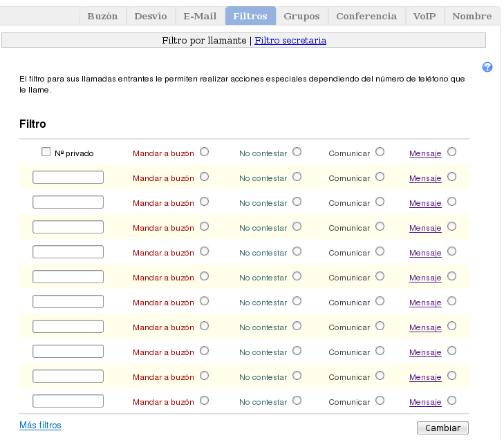
Task: Open the Mensaje link in Nº privado row
Action: (x=425, y=153)
